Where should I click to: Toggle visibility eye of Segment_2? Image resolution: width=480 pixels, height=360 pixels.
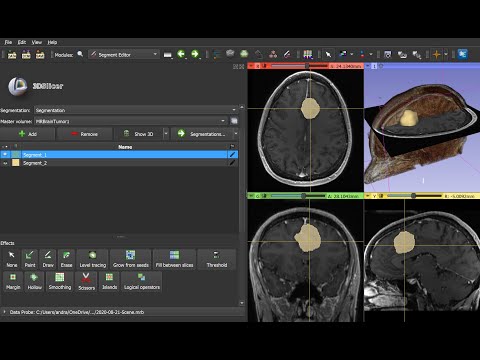5,163
